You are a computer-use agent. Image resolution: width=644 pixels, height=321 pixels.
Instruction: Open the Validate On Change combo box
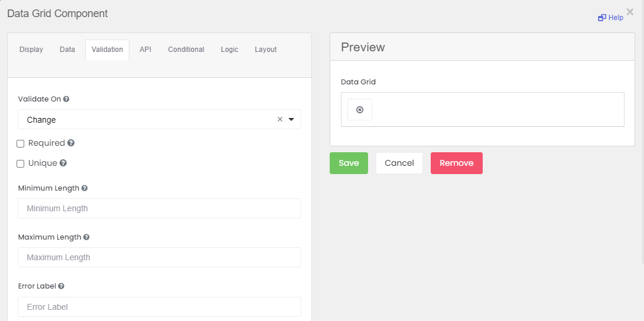coord(148,119)
